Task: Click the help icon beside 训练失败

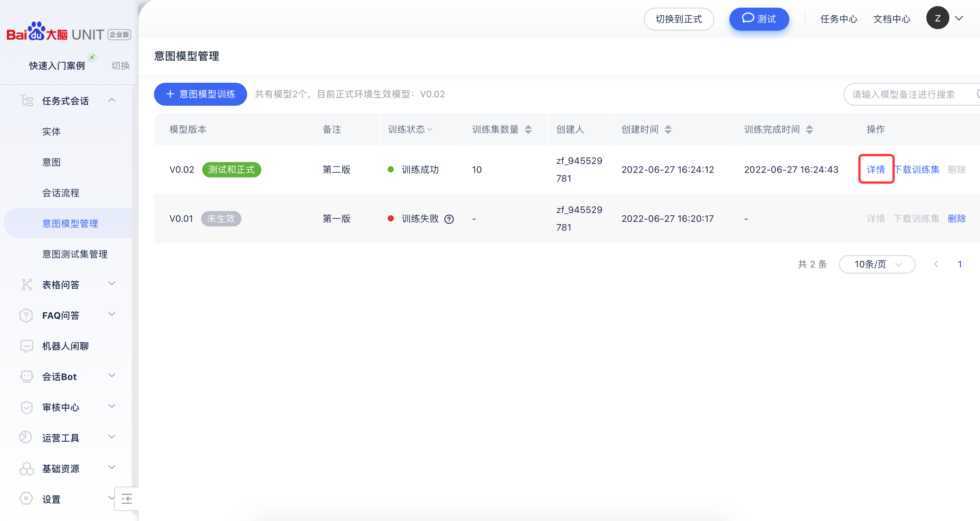Action: point(449,219)
